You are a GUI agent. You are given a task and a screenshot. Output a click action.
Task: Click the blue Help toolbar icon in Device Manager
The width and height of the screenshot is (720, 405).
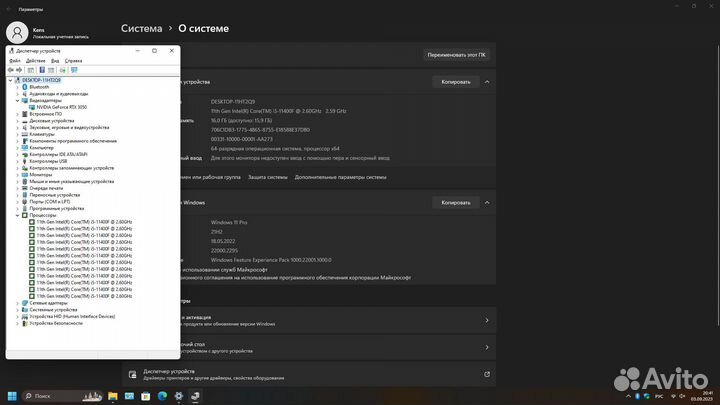(x=42, y=70)
